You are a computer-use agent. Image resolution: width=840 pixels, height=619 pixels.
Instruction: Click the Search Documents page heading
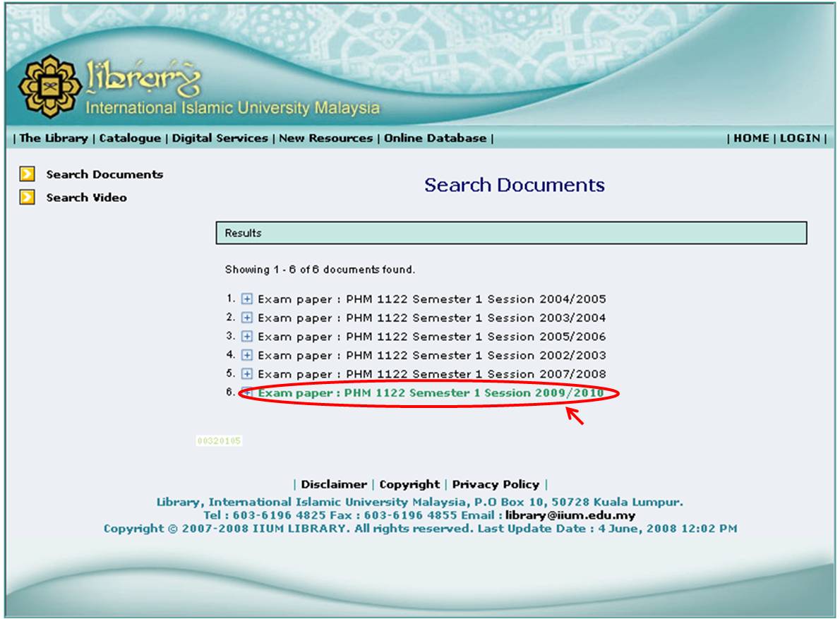click(x=515, y=185)
